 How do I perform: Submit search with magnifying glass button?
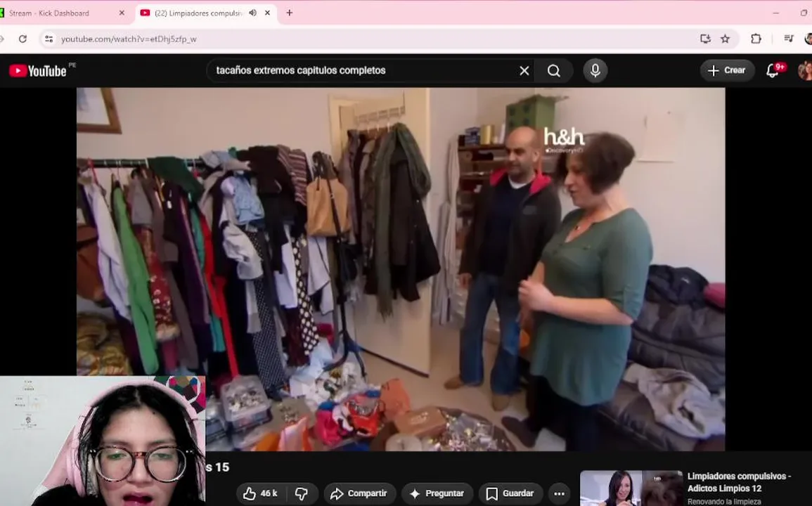[553, 70]
